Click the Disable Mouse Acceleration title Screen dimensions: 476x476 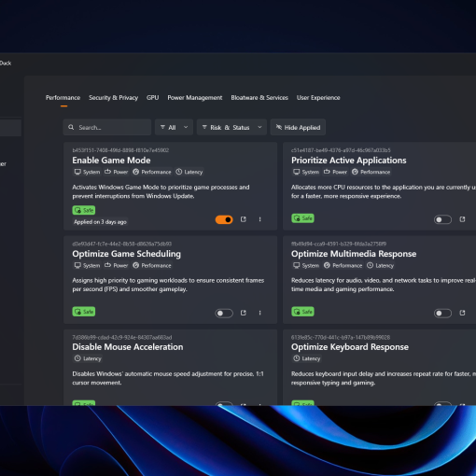(128, 347)
